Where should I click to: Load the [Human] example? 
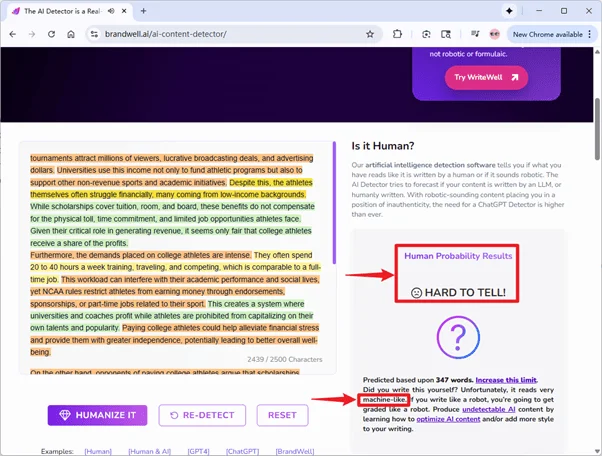98,451
